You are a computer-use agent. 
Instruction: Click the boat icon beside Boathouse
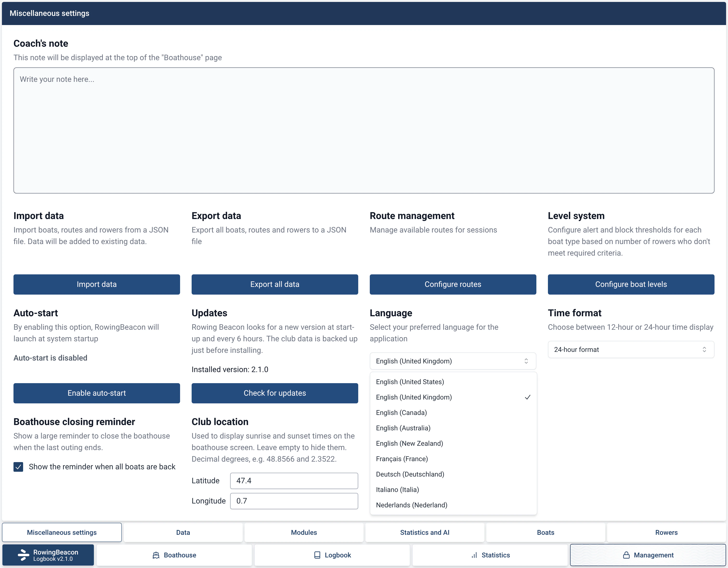tap(156, 555)
